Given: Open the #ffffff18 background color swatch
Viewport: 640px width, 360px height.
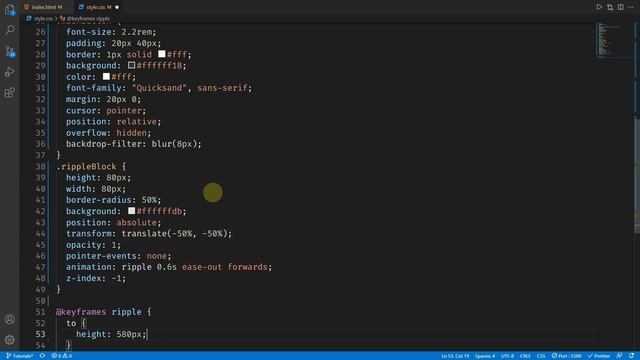Looking at the screenshot, I should pyautogui.click(x=131, y=65).
